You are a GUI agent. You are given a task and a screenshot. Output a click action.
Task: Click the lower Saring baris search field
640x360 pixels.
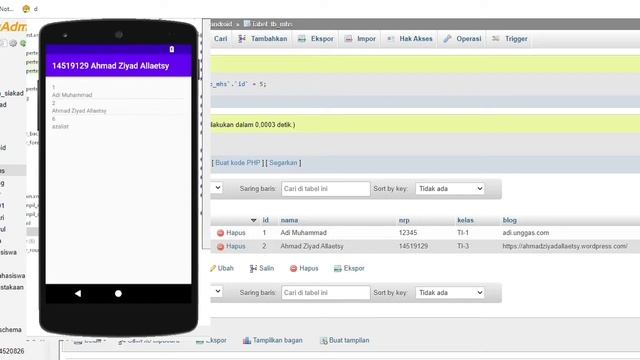click(x=325, y=293)
